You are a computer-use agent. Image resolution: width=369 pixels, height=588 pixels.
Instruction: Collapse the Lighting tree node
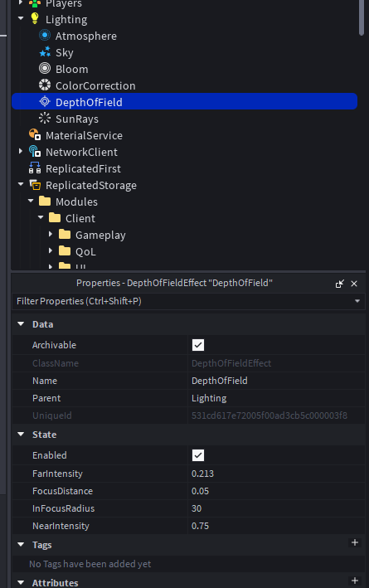coord(21,18)
